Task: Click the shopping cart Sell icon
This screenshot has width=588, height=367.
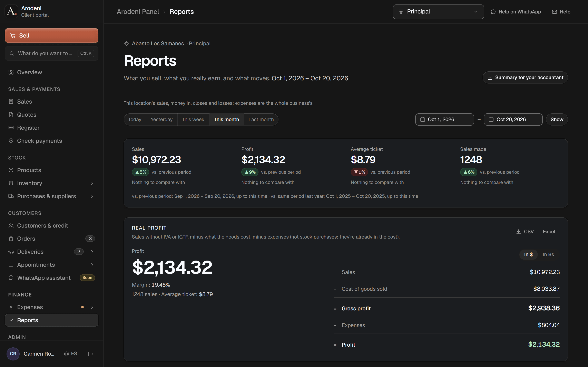Action: [13, 36]
